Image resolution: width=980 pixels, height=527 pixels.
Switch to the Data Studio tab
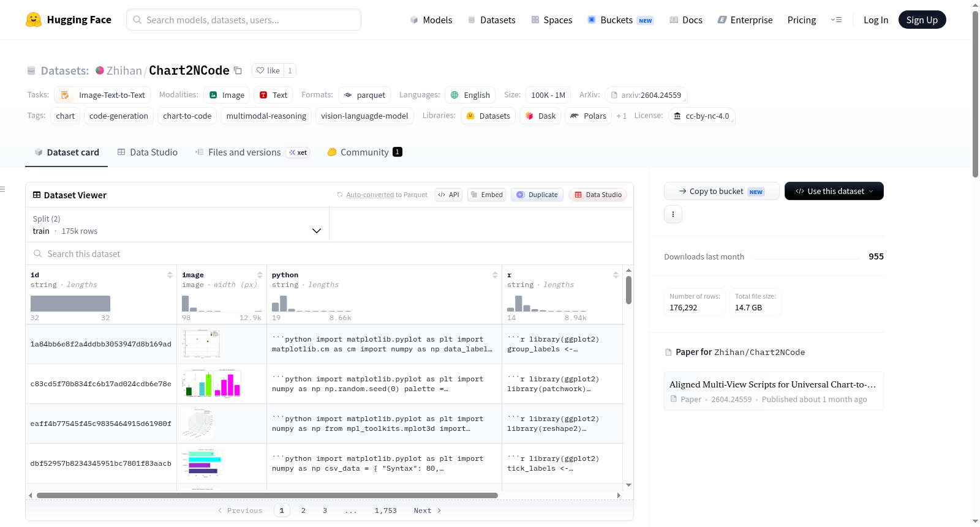pyautogui.click(x=147, y=152)
